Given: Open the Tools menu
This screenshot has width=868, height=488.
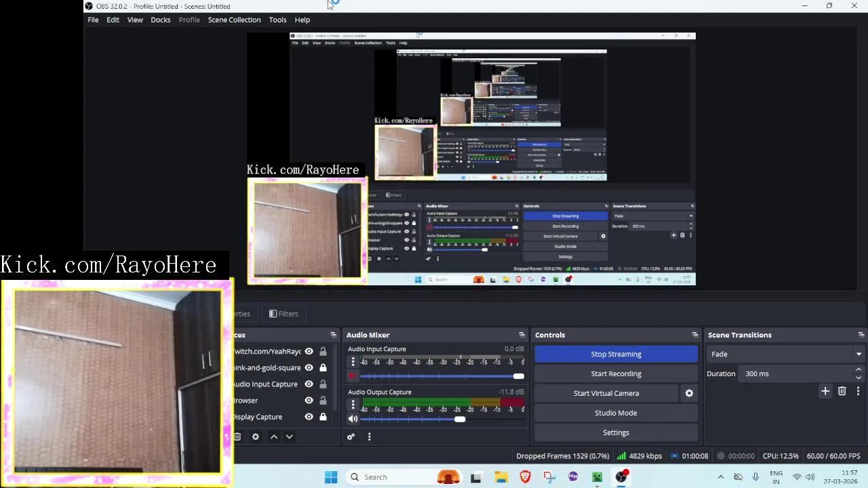Looking at the screenshot, I should [x=277, y=20].
